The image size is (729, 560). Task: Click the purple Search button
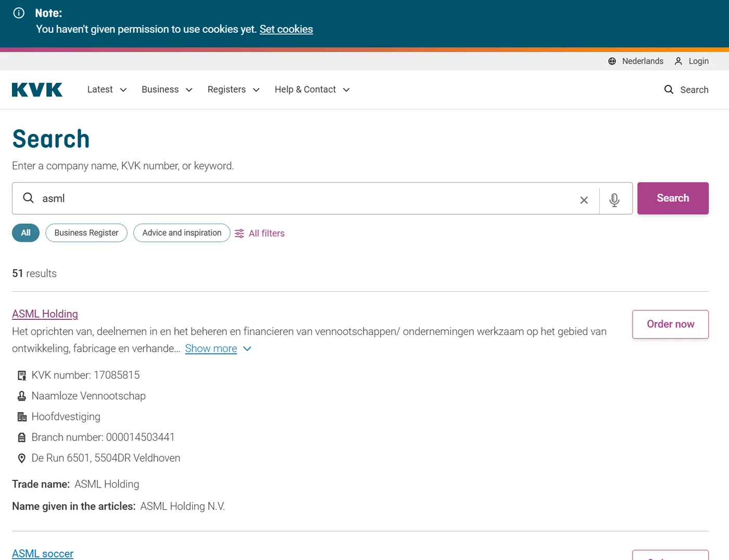[673, 198]
